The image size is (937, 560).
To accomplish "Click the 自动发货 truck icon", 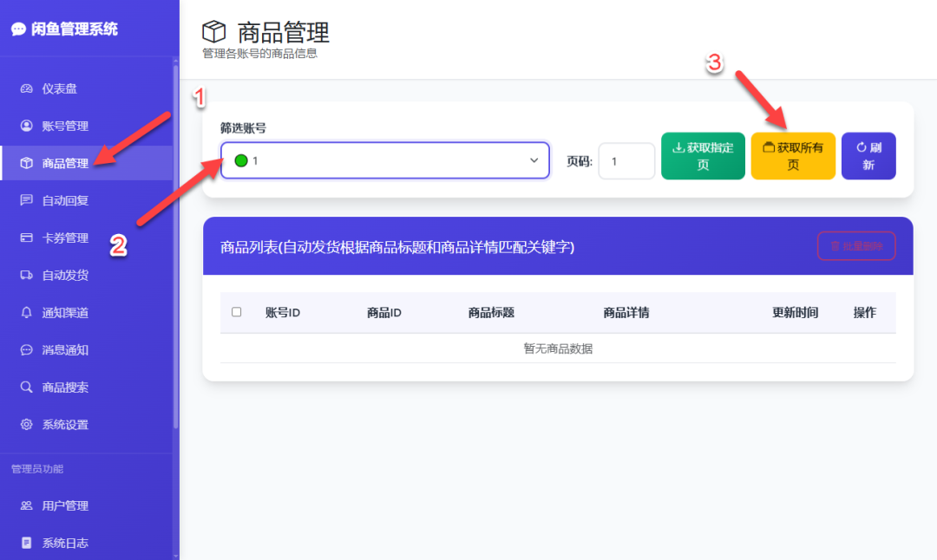I will 26,276.
